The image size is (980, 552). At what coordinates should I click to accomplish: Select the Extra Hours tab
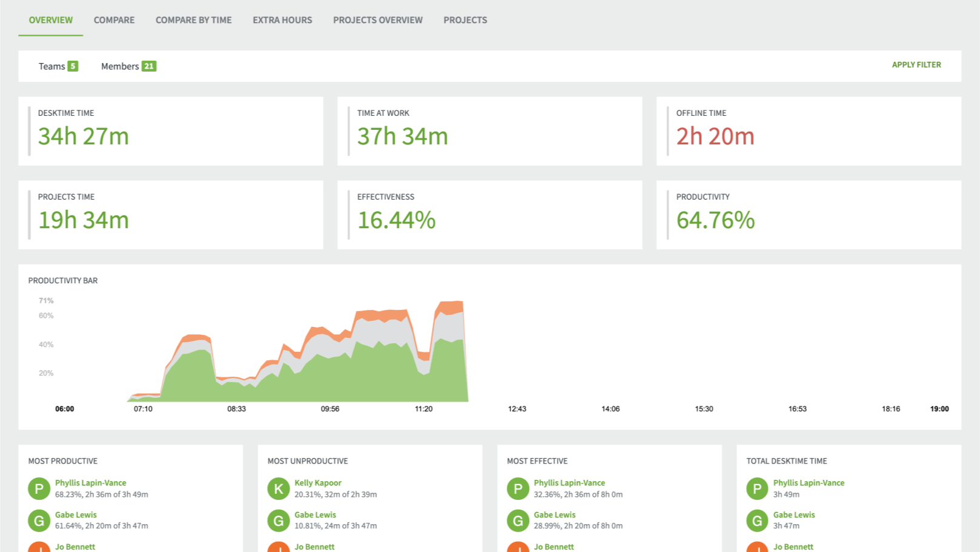pos(282,20)
